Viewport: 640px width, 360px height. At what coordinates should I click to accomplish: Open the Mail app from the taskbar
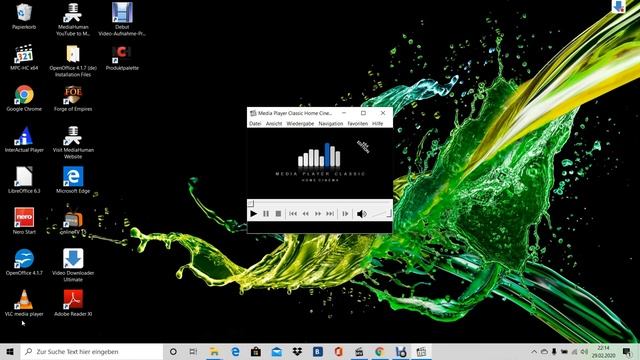pyautogui.click(x=277, y=351)
